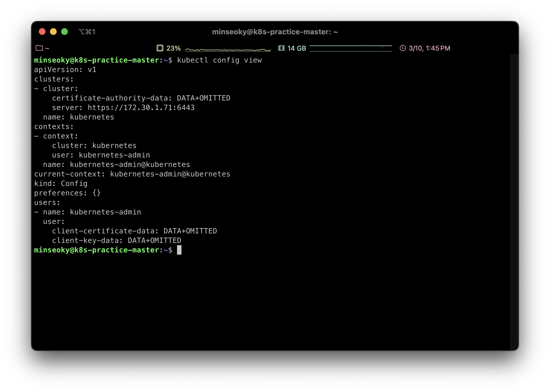Click the memory RAM icon

[281, 48]
